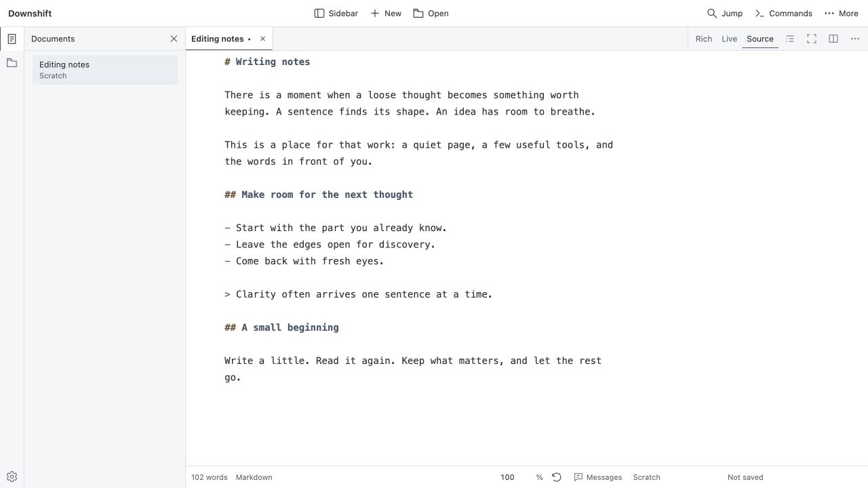
Task: Click the Markdown language indicator
Action: (254, 477)
